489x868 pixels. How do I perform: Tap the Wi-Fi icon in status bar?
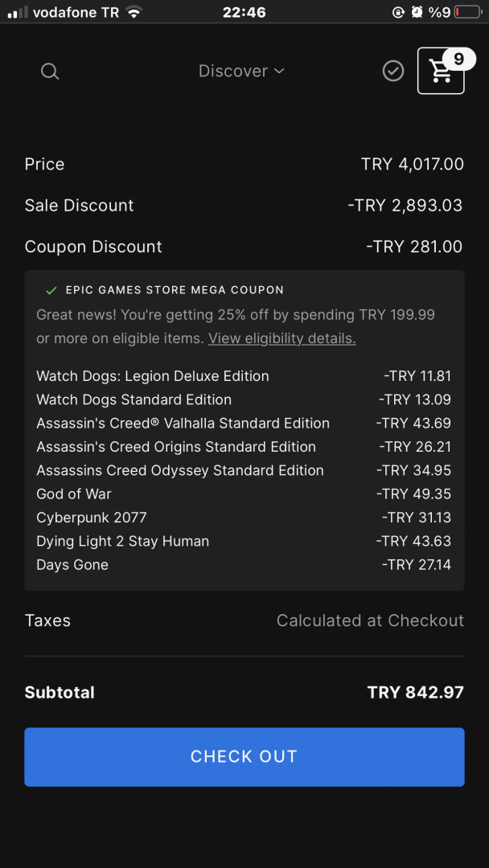point(134,12)
